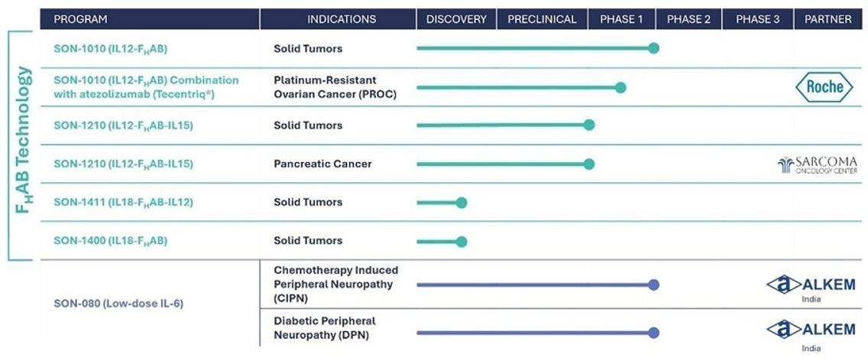Click the Sarcoma Oncology Center logo
The width and height of the screenshot is (868, 358).
pyautogui.click(x=817, y=164)
